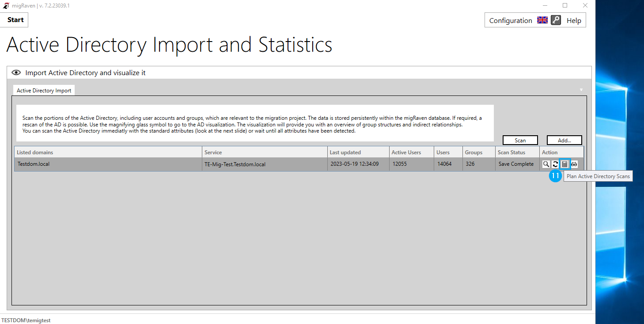This screenshot has width=644, height=324.
Task: Sort by the Last updated column header
Action: point(358,152)
